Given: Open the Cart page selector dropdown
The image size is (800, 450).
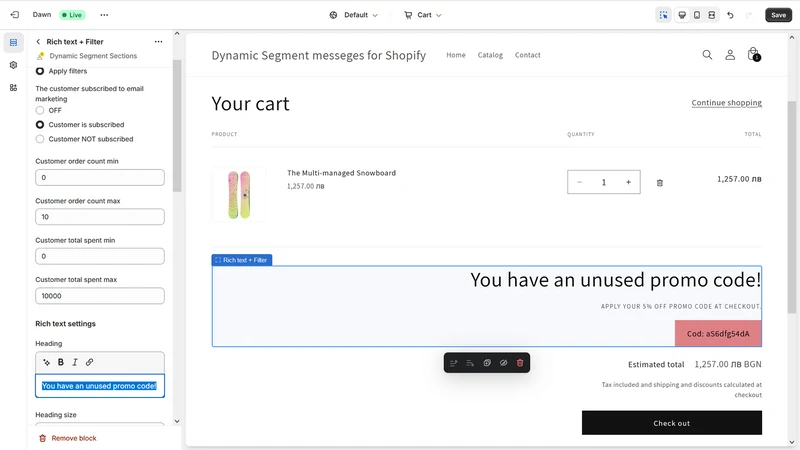Looking at the screenshot, I should tap(423, 15).
